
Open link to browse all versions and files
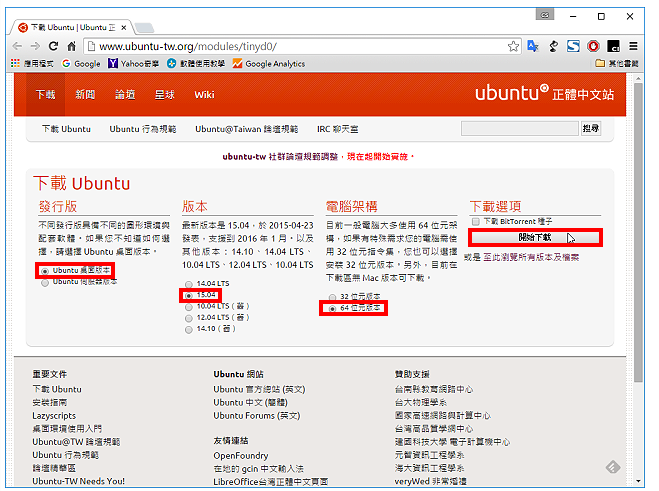pos(531,257)
